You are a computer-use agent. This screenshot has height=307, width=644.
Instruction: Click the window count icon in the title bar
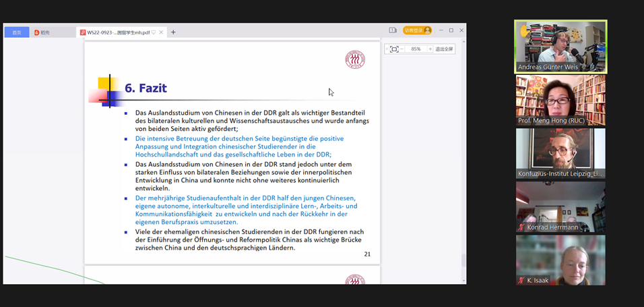click(x=393, y=30)
